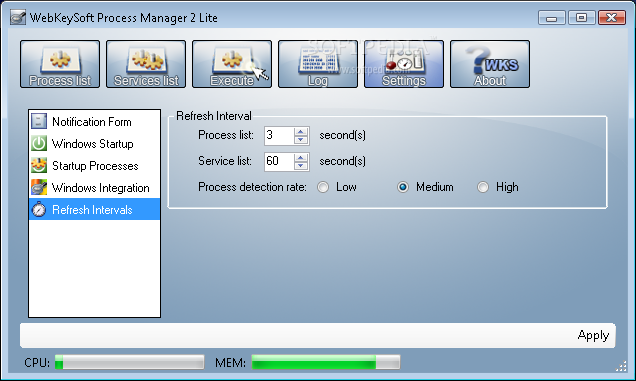Image resolution: width=636 pixels, height=381 pixels.
Task: Click the Apply button
Action: pos(593,335)
